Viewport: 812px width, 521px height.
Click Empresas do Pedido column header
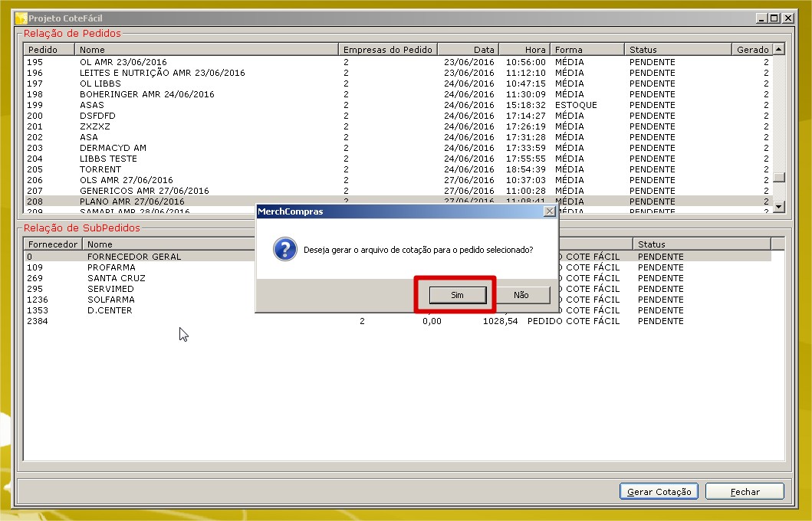388,50
